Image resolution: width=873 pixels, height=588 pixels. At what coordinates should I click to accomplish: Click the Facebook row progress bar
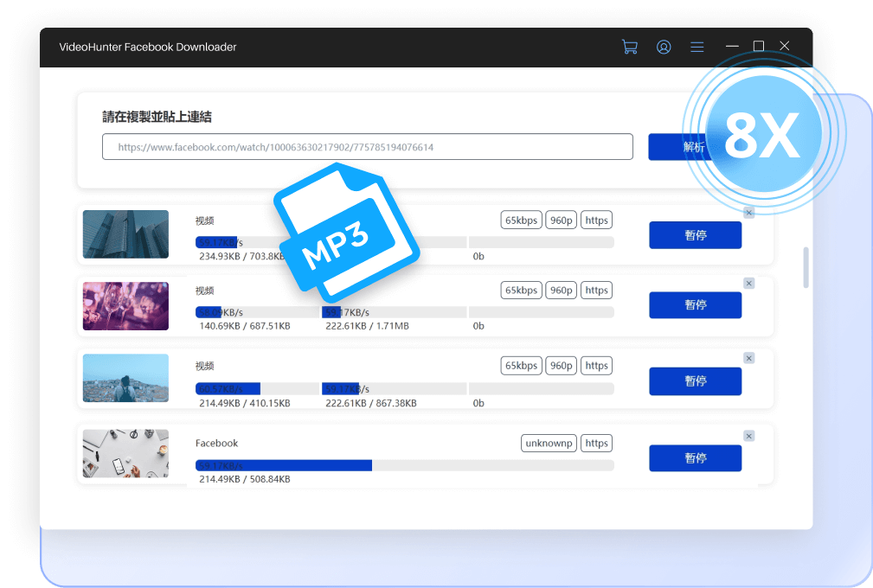[x=405, y=465]
